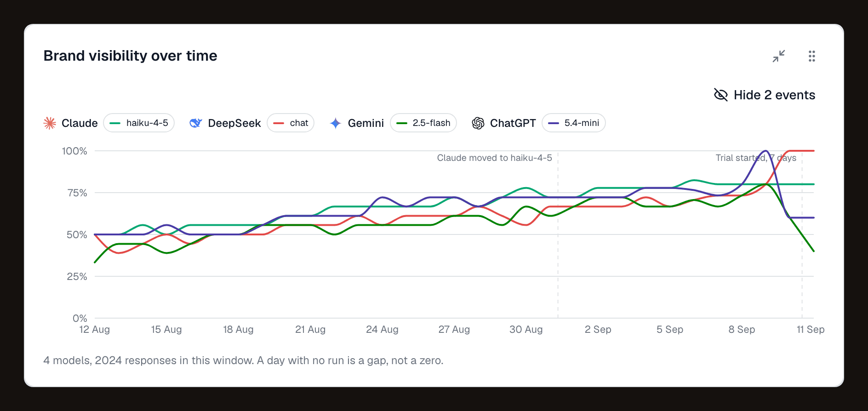868x411 pixels.
Task: Click Hide 2 events label
Action: coord(774,95)
